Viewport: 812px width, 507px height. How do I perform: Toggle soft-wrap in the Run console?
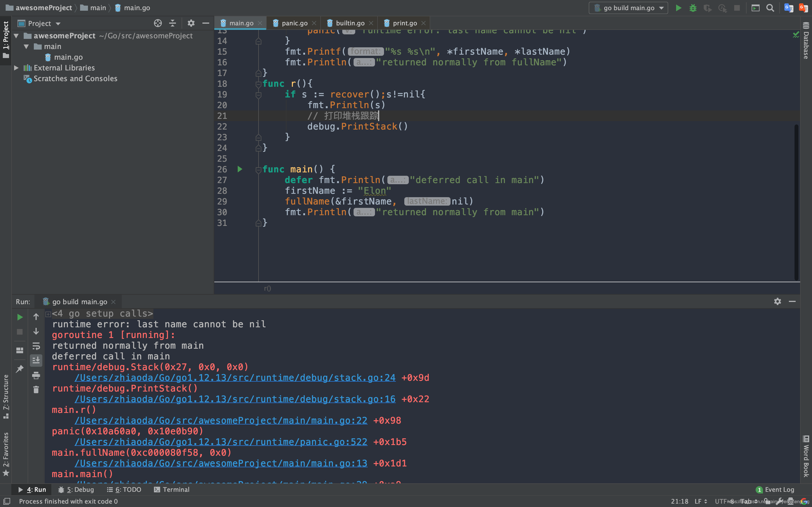(x=36, y=346)
